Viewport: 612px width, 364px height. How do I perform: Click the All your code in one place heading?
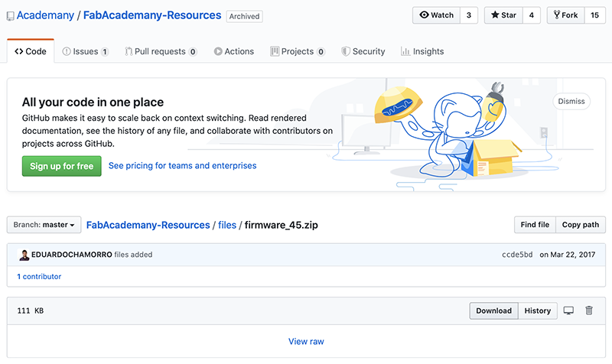93,102
